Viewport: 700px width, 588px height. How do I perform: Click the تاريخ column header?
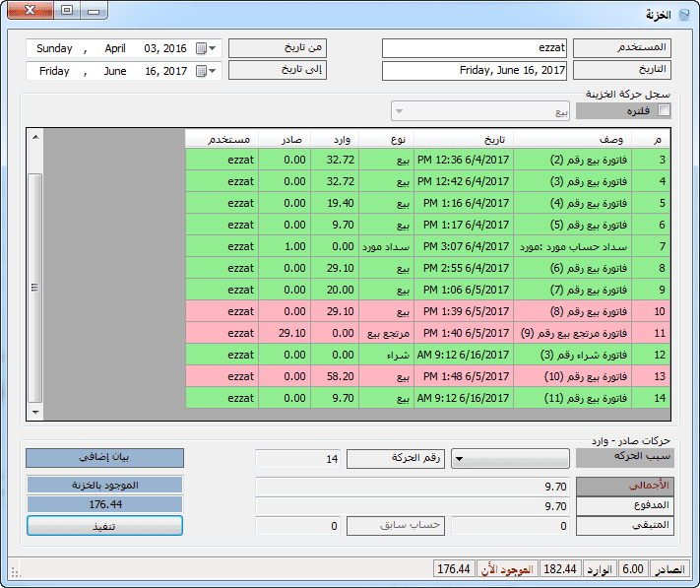click(x=463, y=139)
